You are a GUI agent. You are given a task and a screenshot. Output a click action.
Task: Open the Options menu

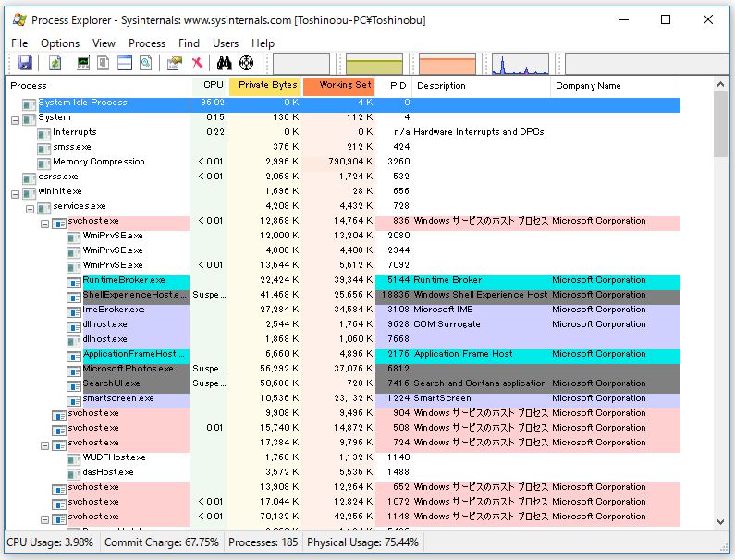point(60,43)
